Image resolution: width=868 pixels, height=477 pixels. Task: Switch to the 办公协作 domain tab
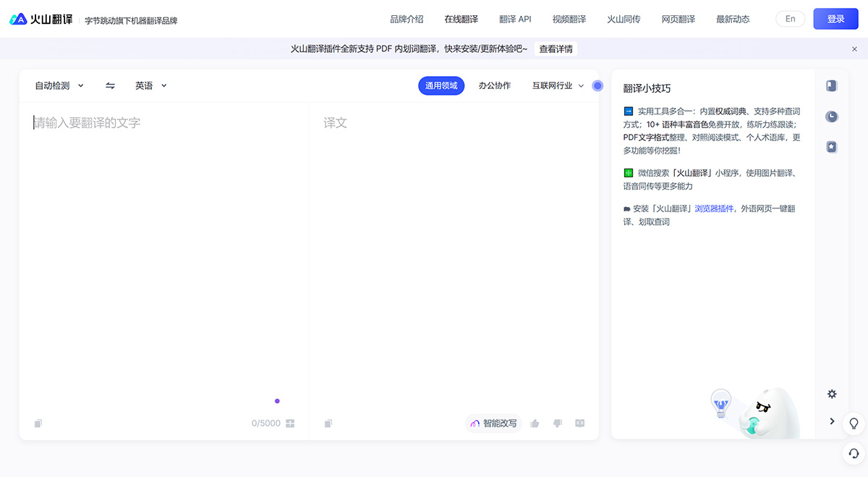[494, 85]
